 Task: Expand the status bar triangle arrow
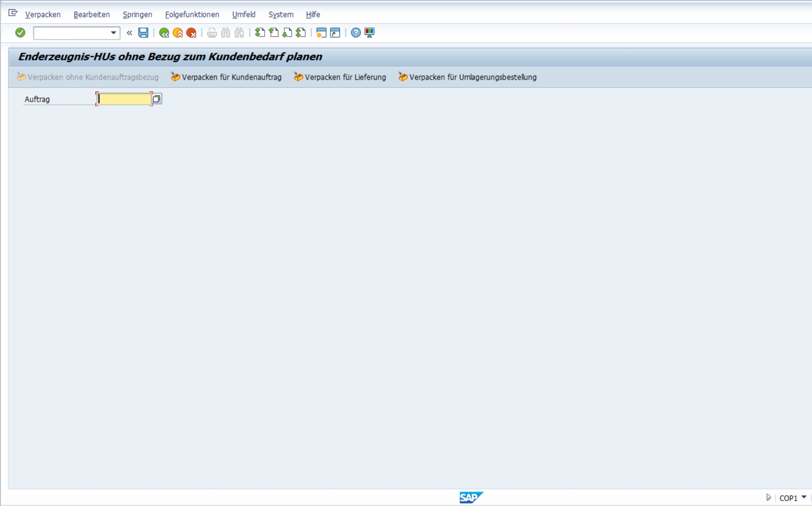click(x=768, y=498)
